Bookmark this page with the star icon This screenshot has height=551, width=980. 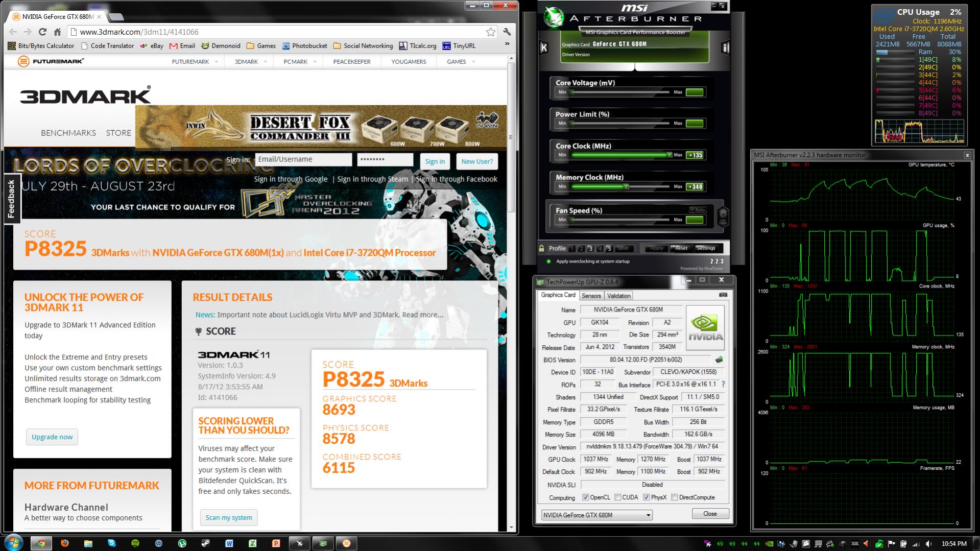click(x=490, y=32)
